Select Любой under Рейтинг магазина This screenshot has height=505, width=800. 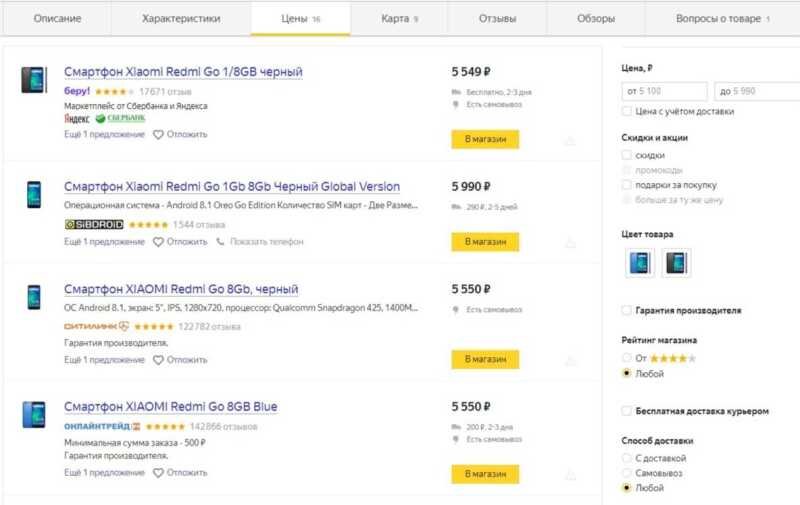tap(627, 373)
